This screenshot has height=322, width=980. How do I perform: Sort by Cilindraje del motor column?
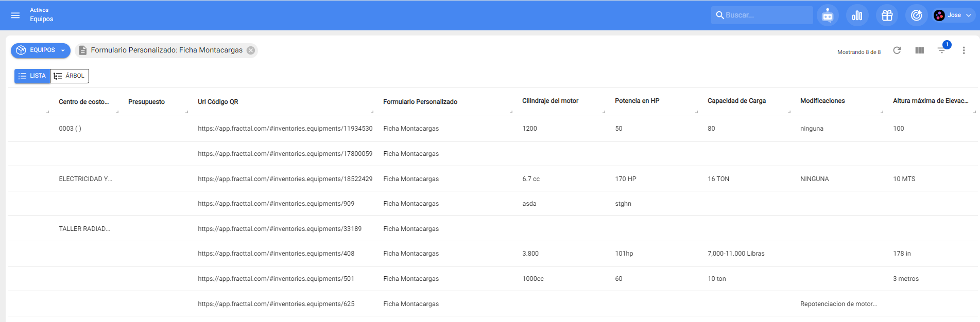pos(550,101)
